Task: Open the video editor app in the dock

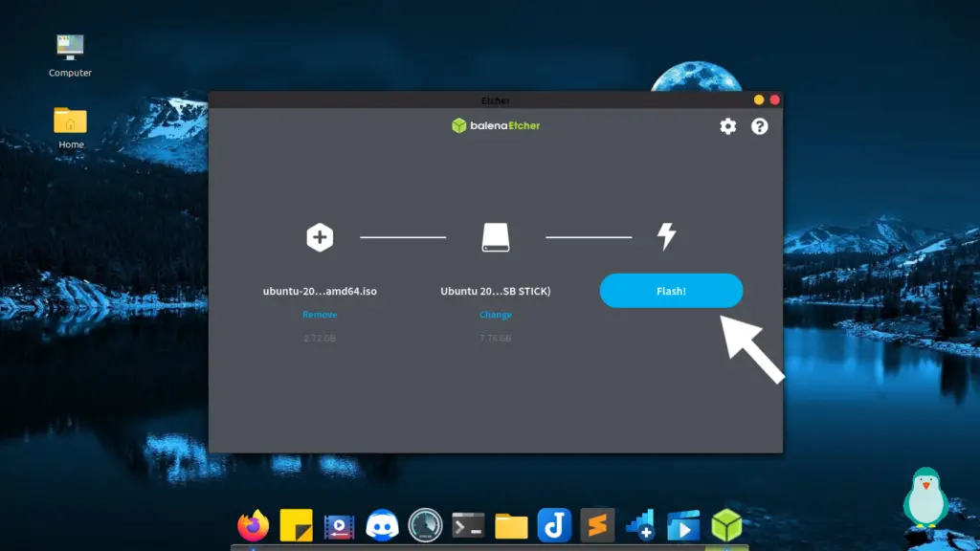Action: 340,526
